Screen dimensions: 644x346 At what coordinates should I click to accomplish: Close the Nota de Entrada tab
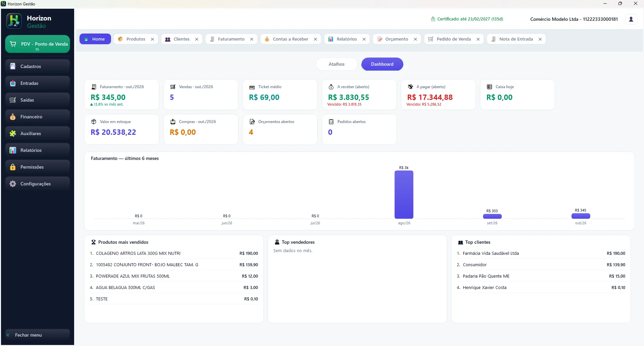tap(540, 39)
